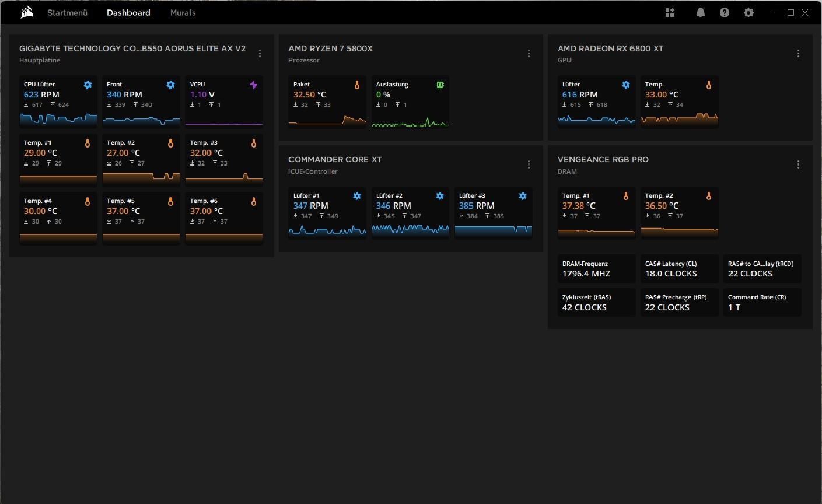Click the VCPU voltage lightning icon
The height and width of the screenshot is (504, 822).
click(x=253, y=85)
